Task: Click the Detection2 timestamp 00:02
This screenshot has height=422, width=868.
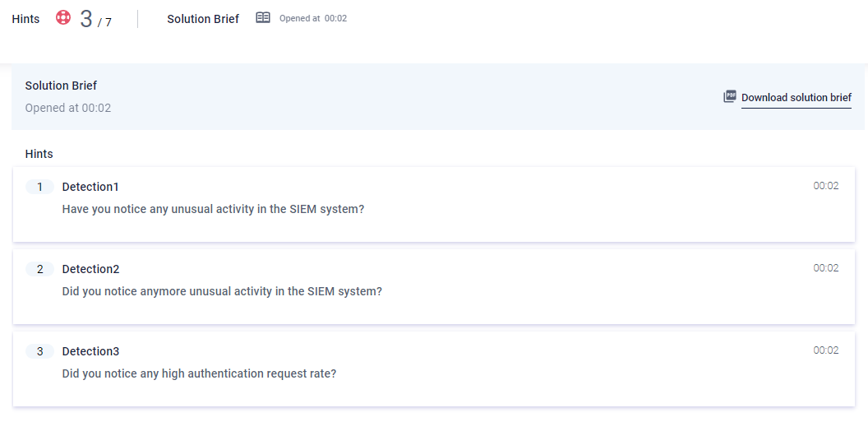Action: [x=825, y=268]
